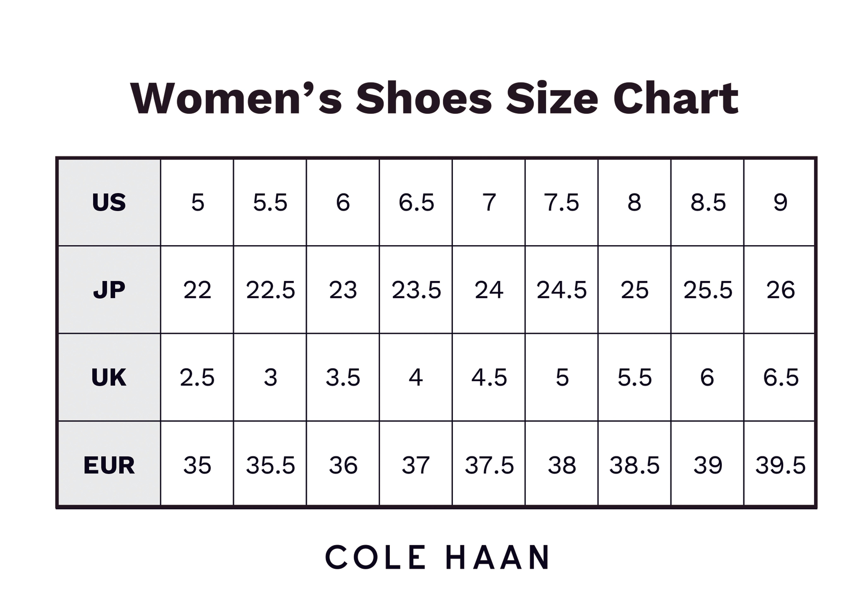This screenshot has height=616, width=864.
Task: Select UK size 4.5 cell
Action: pyautogui.click(x=489, y=377)
